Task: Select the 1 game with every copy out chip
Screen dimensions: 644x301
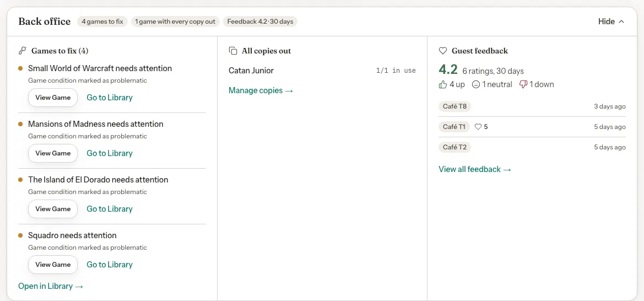Action: coord(175,21)
